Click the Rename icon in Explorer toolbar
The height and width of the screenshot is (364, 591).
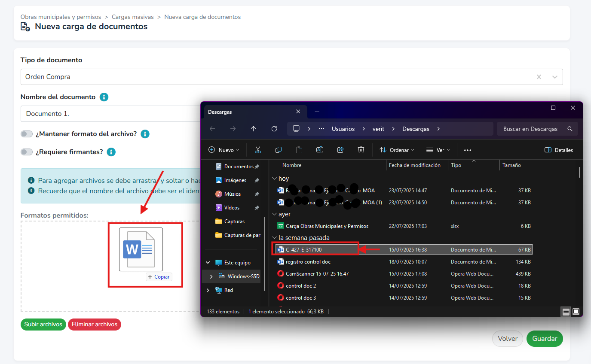coord(320,150)
